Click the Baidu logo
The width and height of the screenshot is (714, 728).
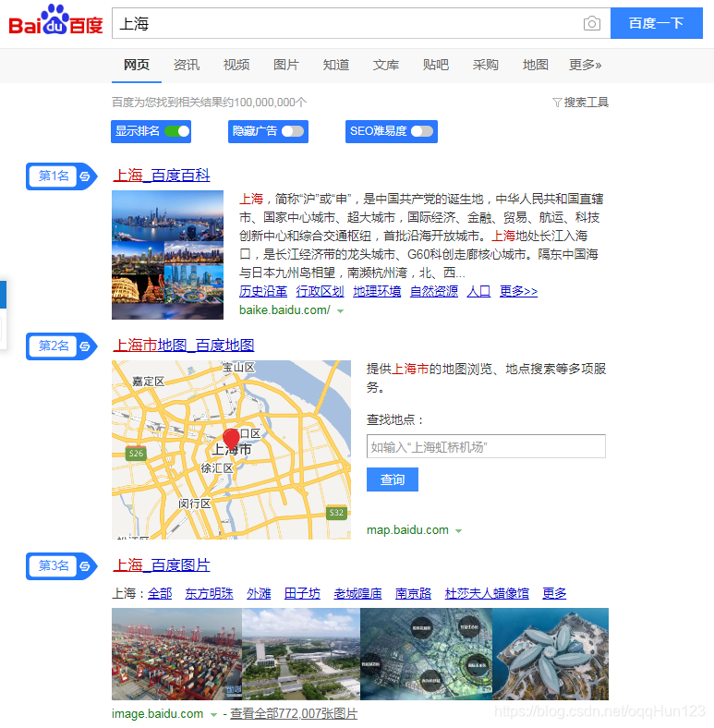55,21
